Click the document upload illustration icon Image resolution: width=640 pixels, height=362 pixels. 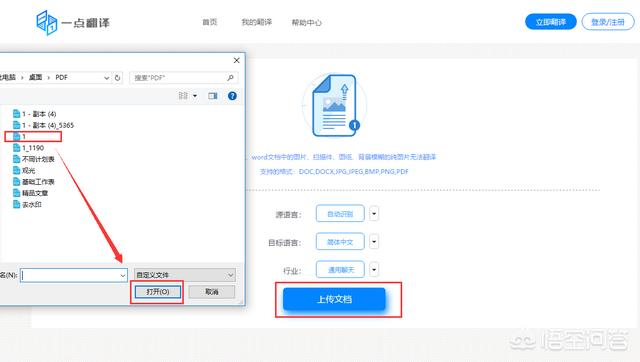(x=334, y=105)
